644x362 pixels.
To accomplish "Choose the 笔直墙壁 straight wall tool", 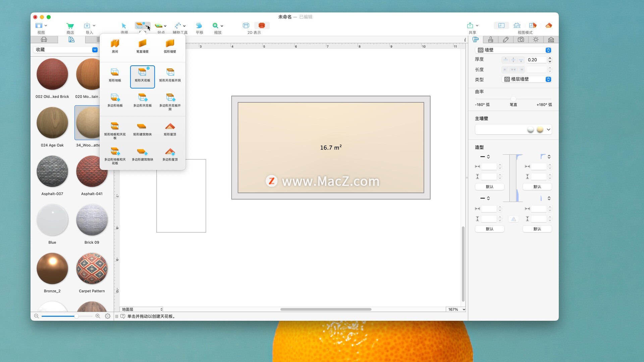I will point(142,46).
